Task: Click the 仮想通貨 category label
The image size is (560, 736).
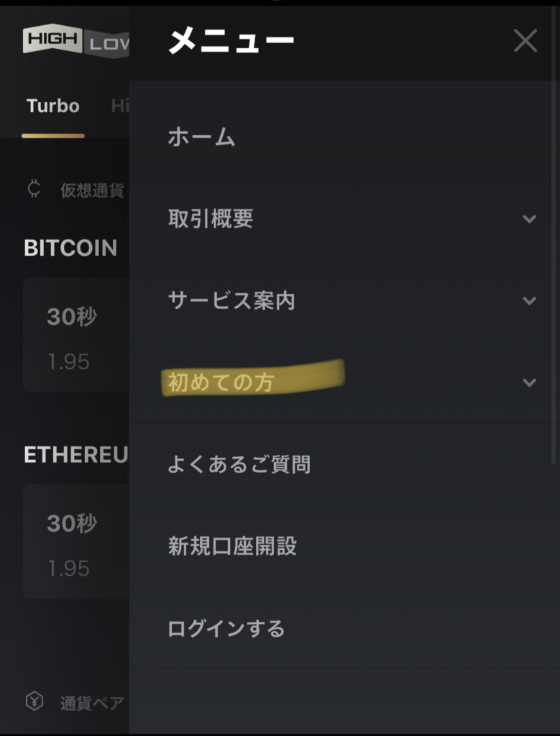Action: [x=92, y=190]
